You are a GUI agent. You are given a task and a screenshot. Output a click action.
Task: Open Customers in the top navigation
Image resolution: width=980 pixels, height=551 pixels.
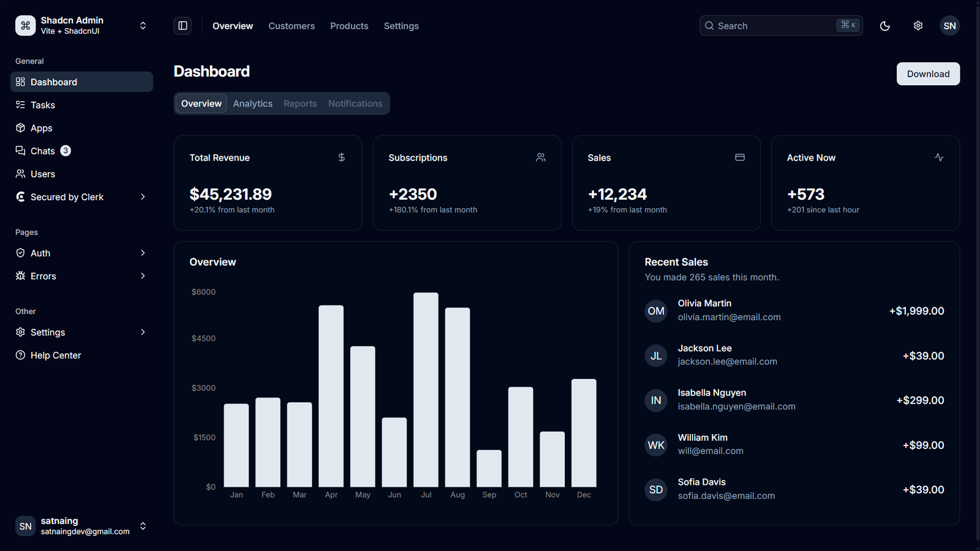292,26
